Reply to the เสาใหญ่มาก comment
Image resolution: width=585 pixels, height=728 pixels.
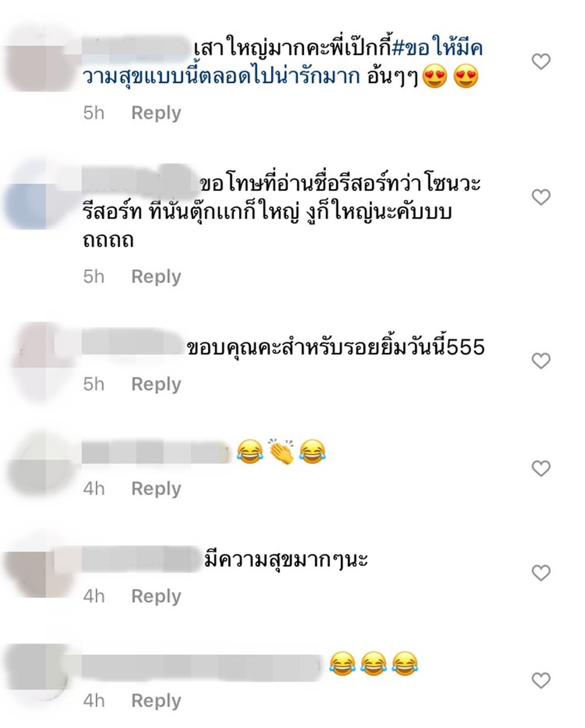click(156, 113)
